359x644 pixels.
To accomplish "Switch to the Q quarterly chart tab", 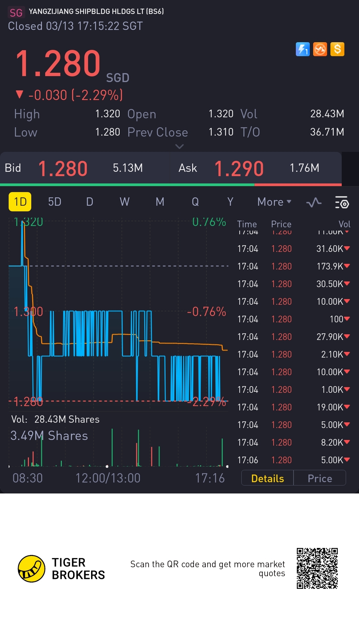I will pos(195,202).
